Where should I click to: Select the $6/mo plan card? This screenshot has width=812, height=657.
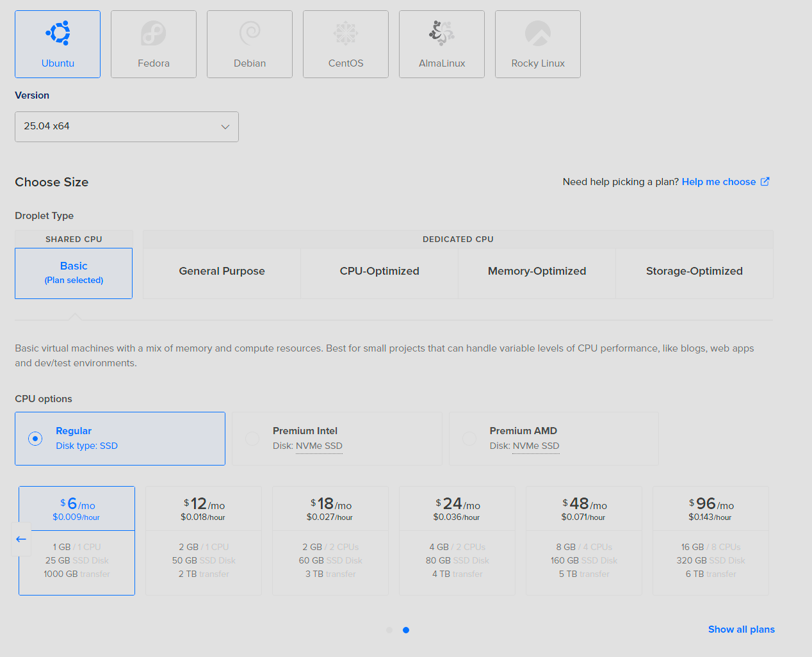coord(77,541)
